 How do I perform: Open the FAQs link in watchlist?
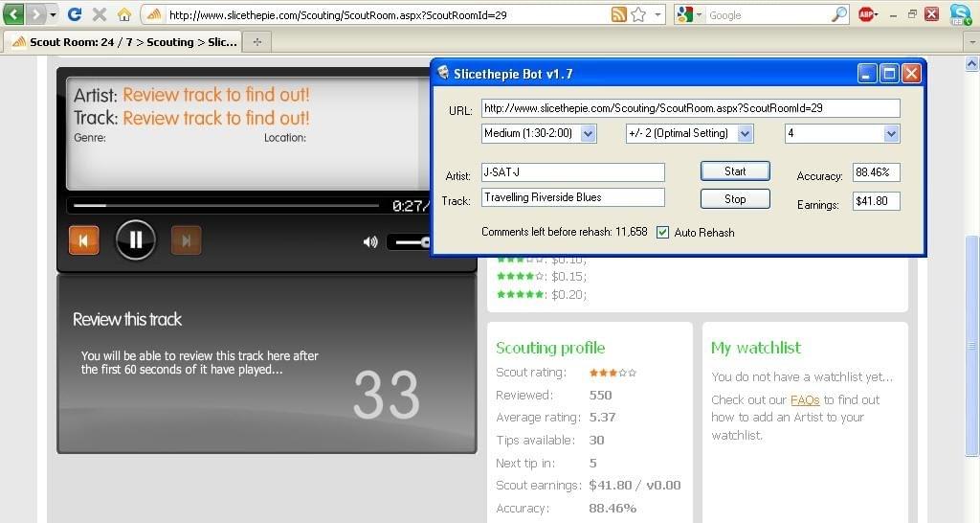point(804,399)
